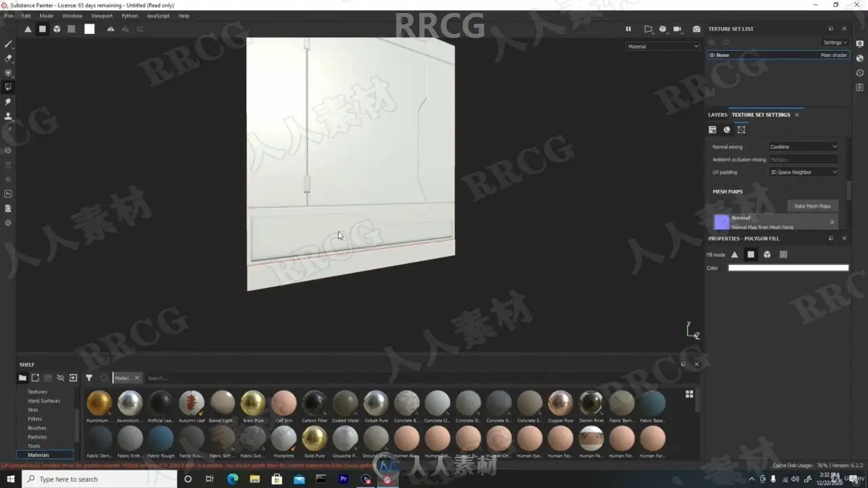Set Fill mode to triangle in Properties
Screen dimensions: 868x488
click(734, 255)
